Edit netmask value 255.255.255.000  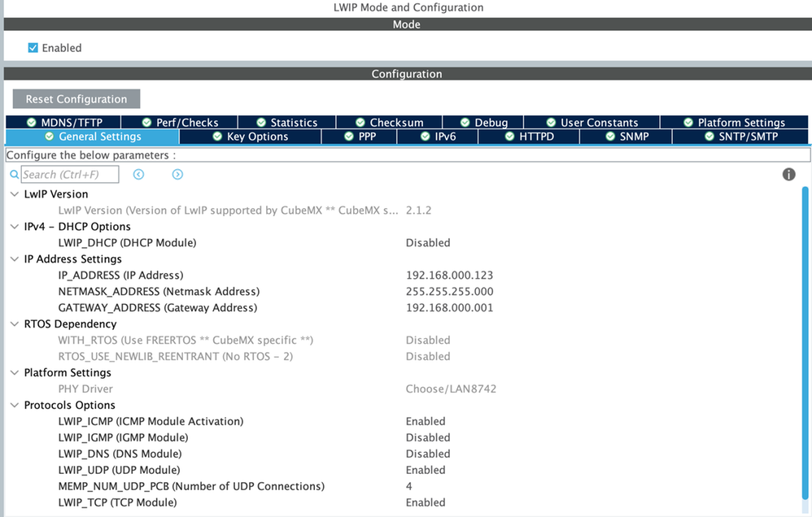pos(449,291)
